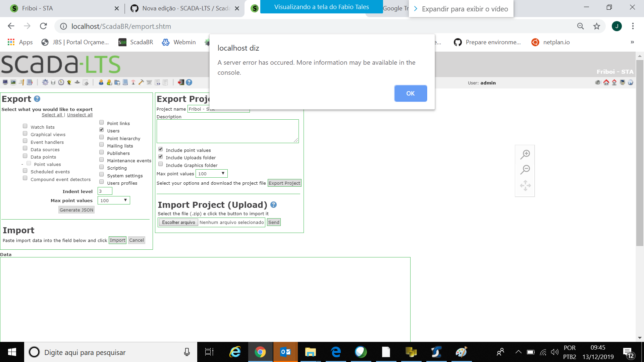Viewport: 644px width, 362px height.
Task: Enable the Watch lists export checkbox
Action: (x=25, y=126)
